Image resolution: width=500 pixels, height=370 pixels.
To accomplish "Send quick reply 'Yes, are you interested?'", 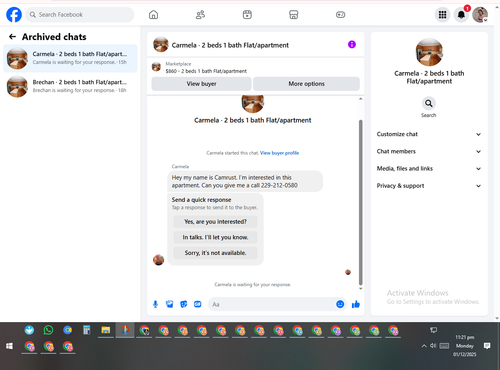I will [215, 221].
